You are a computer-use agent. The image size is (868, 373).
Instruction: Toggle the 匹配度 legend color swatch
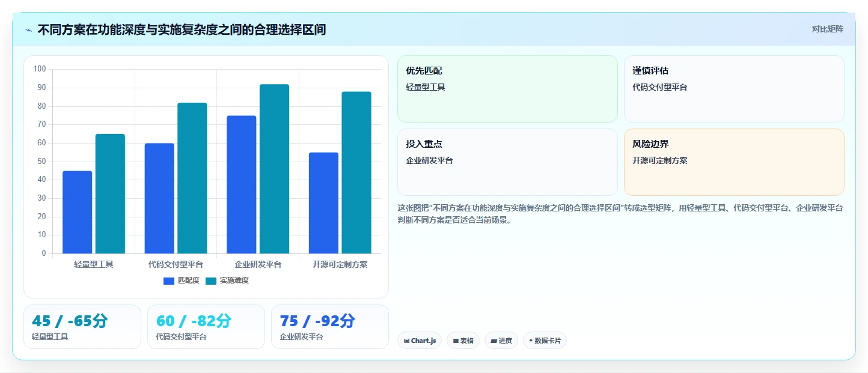[169, 281]
